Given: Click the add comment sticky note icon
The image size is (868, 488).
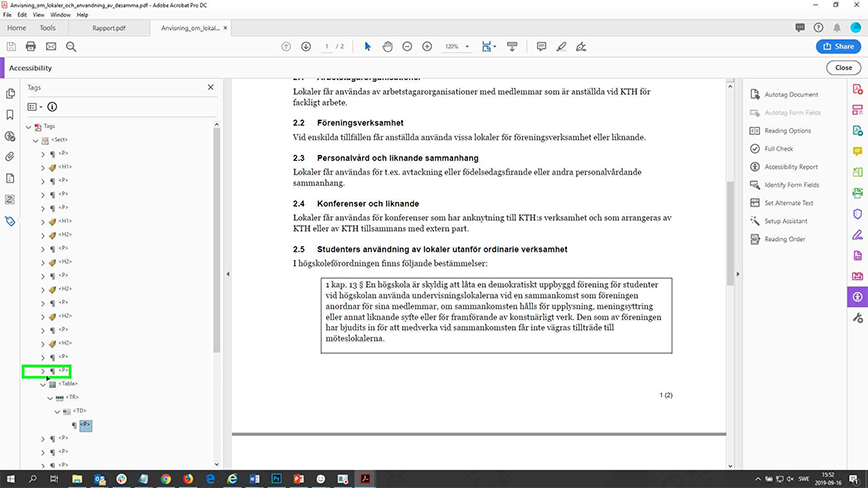Looking at the screenshot, I should [x=541, y=47].
